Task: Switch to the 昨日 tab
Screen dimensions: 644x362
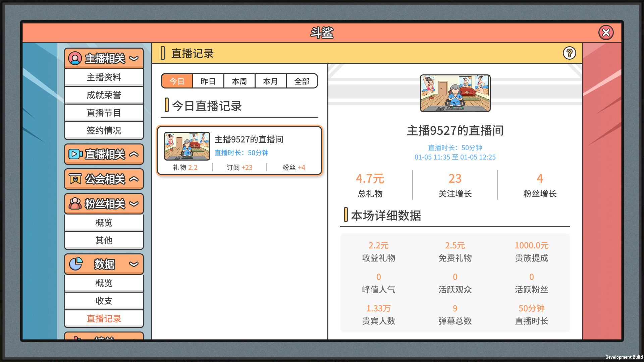Action: click(208, 81)
